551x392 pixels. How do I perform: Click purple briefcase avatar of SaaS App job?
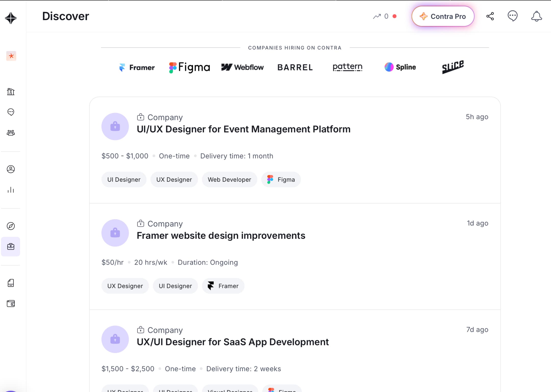(115, 339)
